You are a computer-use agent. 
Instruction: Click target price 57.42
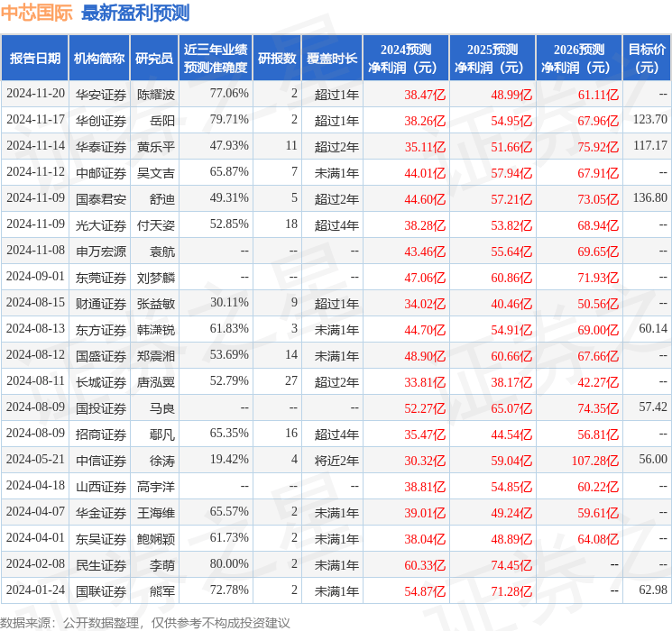pyautogui.click(x=653, y=407)
